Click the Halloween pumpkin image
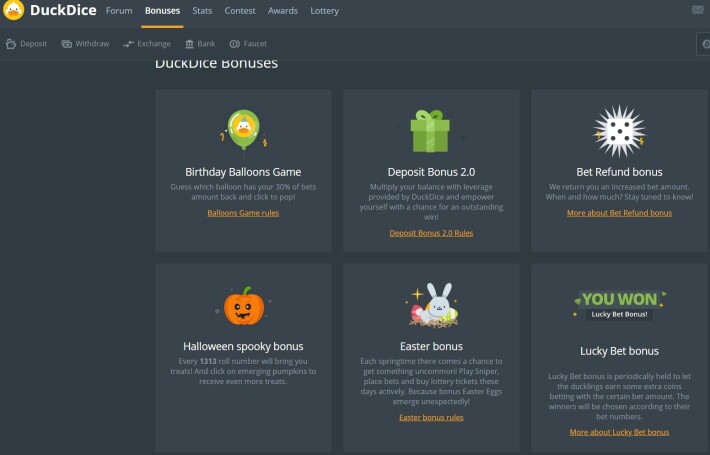 [x=244, y=307]
